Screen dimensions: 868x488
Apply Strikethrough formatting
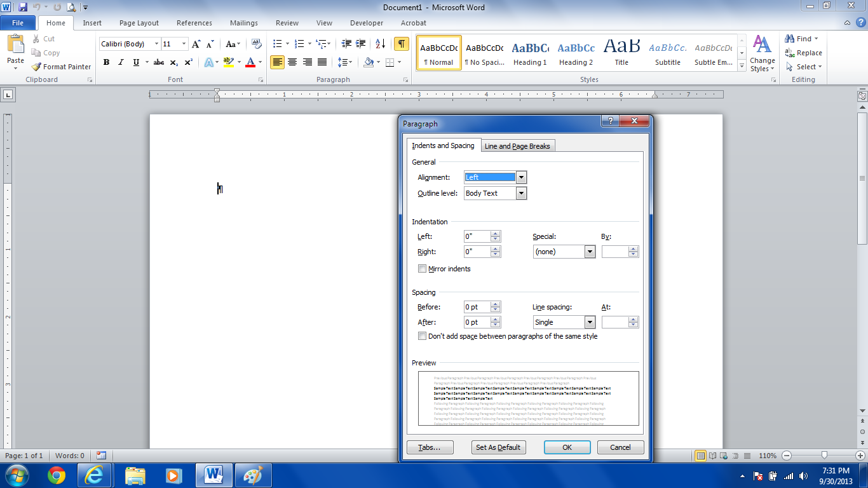point(159,62)
